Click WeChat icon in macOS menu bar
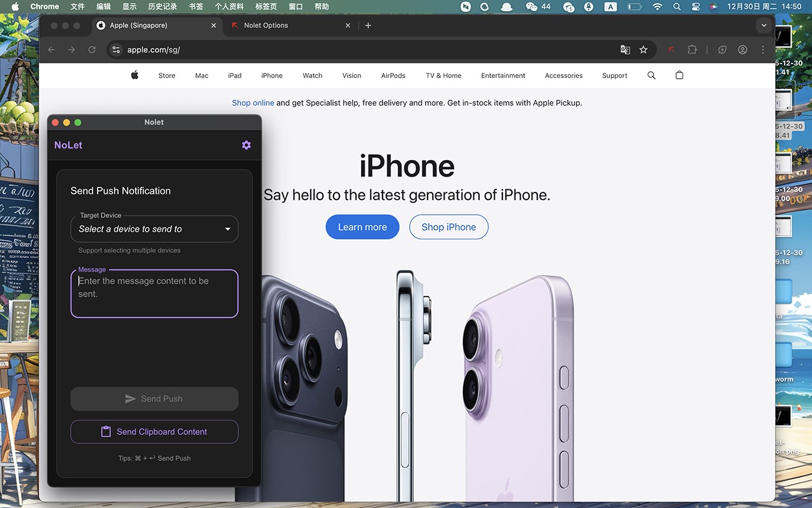 (532, 6)
